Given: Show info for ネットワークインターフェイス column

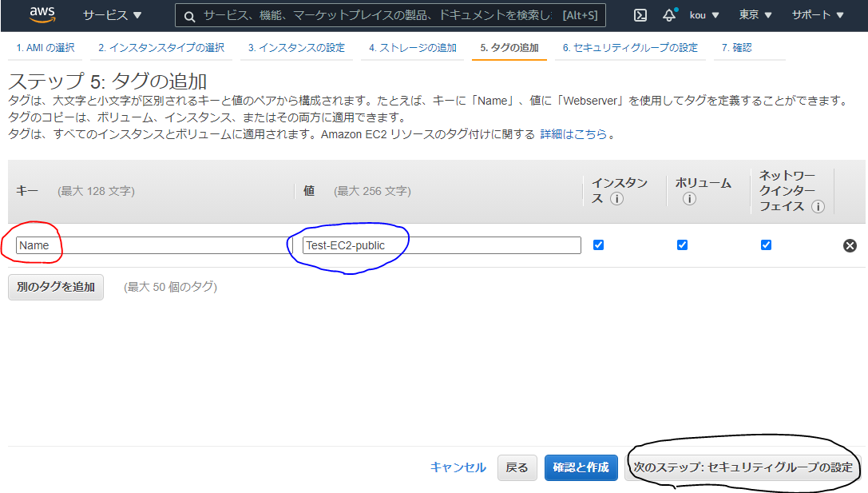Looking at the screenshot, I should 818,206.
